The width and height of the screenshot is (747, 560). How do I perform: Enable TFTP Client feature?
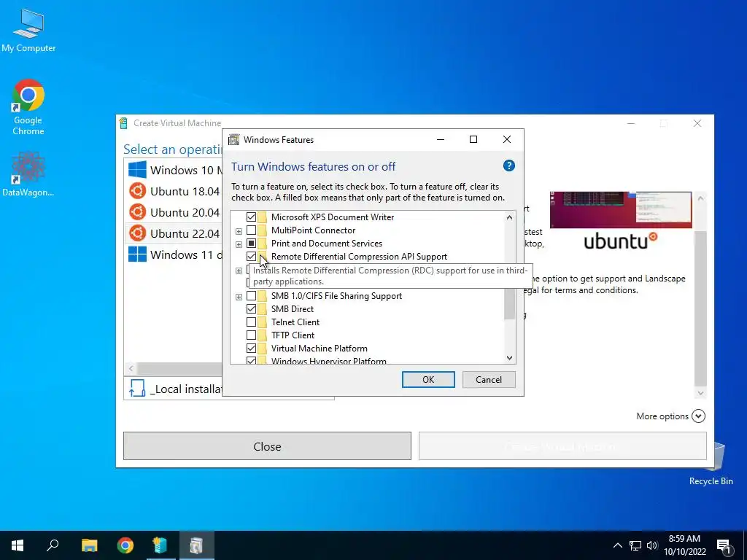click(x=251, y=335)
